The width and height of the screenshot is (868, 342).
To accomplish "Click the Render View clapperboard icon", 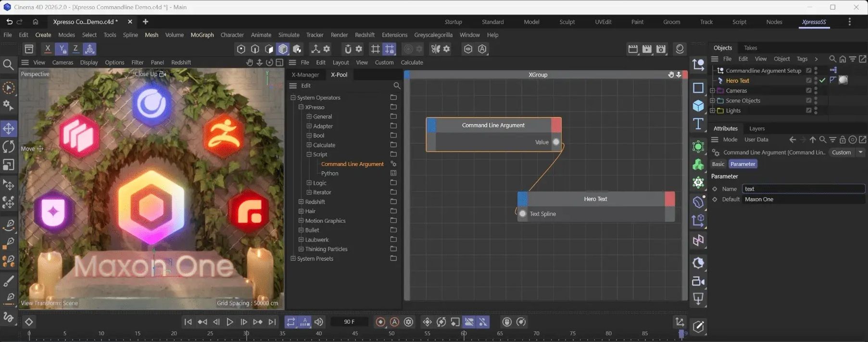I will pyautogui.click(x=633, y=49).
